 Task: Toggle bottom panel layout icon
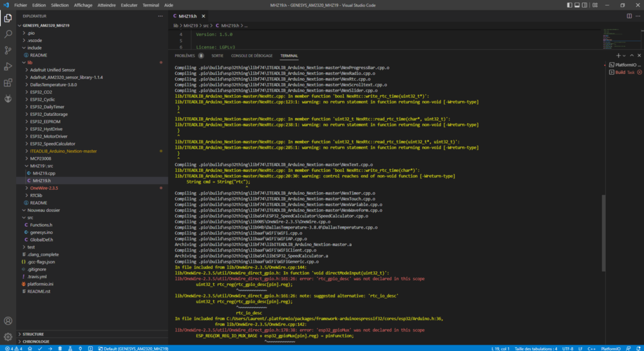pos(576,5)
